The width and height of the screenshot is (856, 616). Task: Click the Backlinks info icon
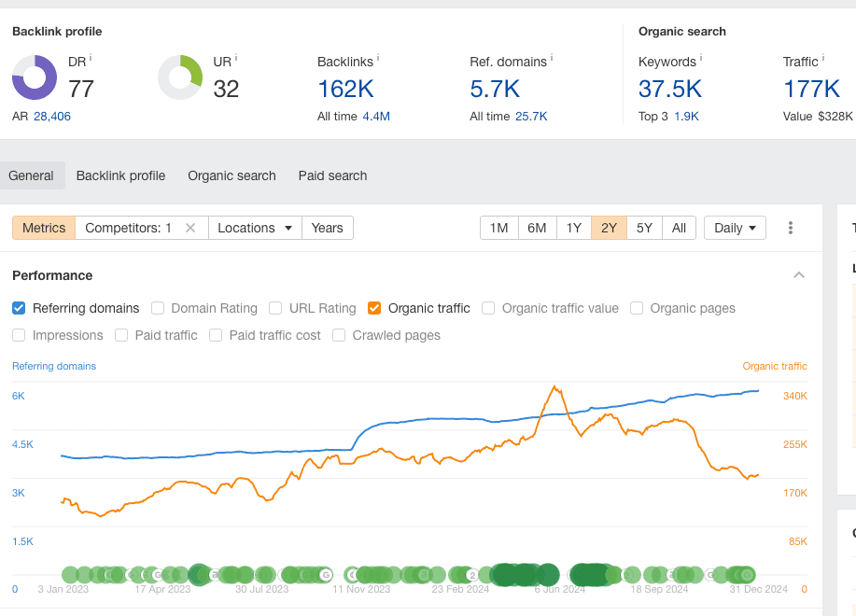378,58
